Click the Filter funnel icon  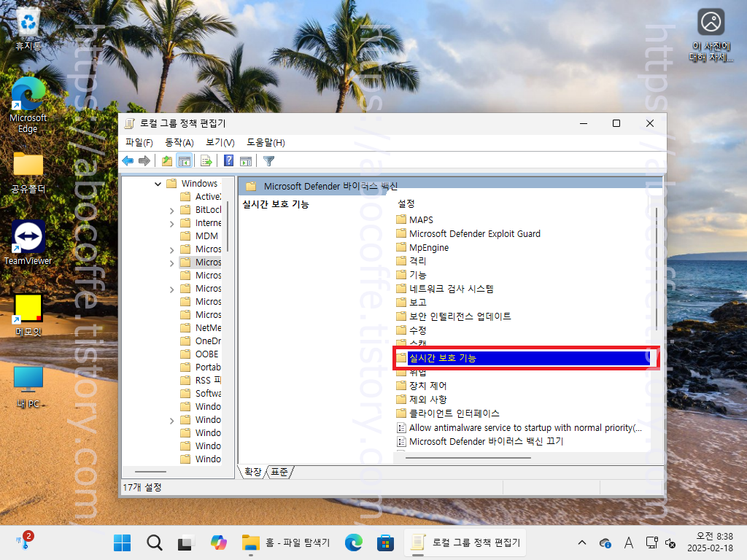[x=268, y=161]
